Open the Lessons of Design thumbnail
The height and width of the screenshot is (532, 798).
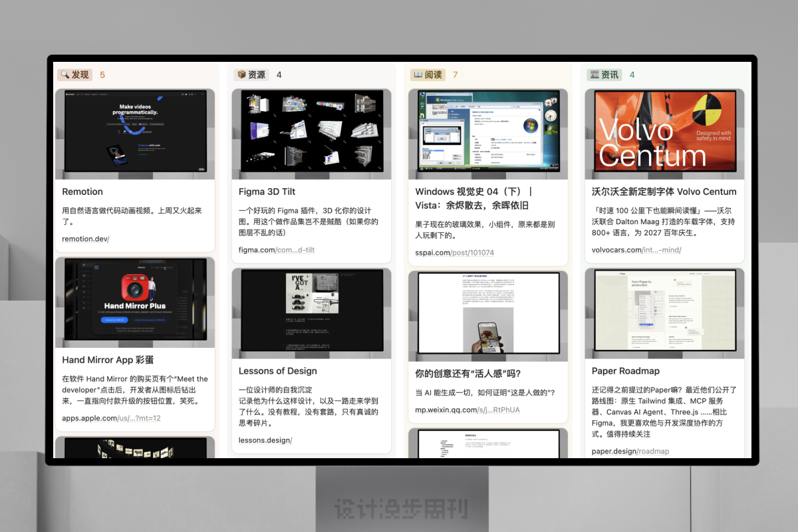(x=312, y=313)
